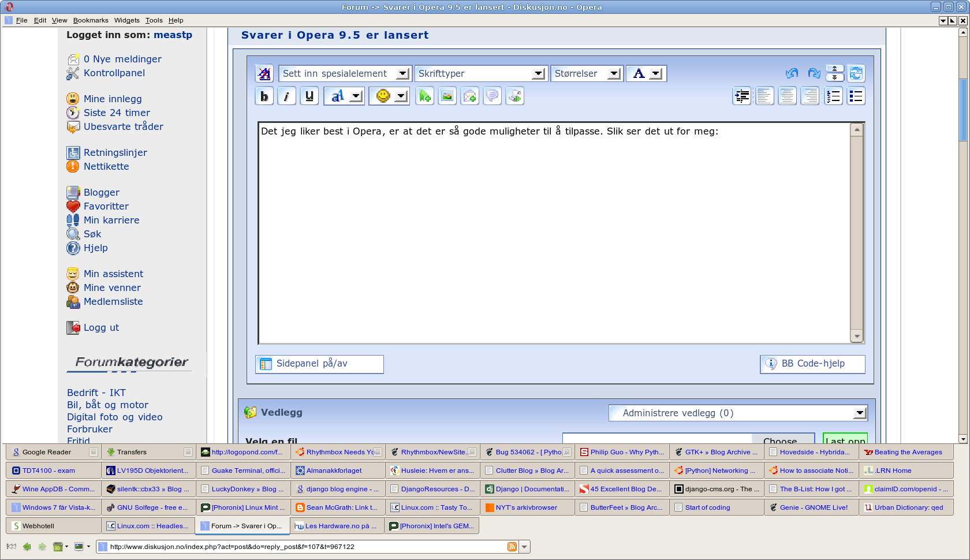Expand the address bar history dropdown
970x560 pixels.
coord(524,547)
